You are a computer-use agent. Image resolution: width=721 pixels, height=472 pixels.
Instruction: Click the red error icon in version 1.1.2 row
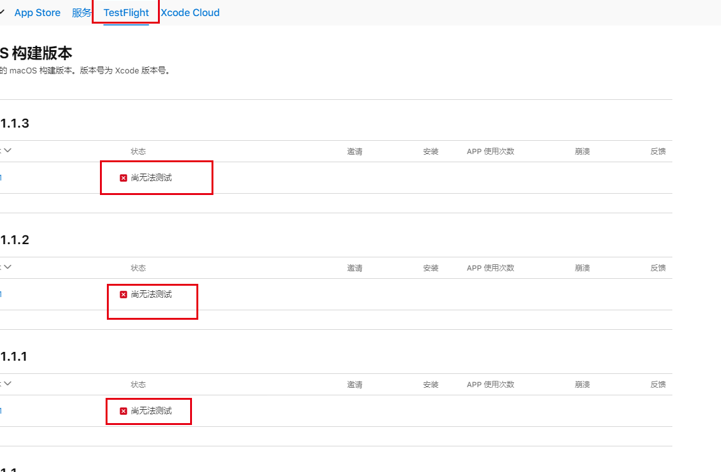124,295
